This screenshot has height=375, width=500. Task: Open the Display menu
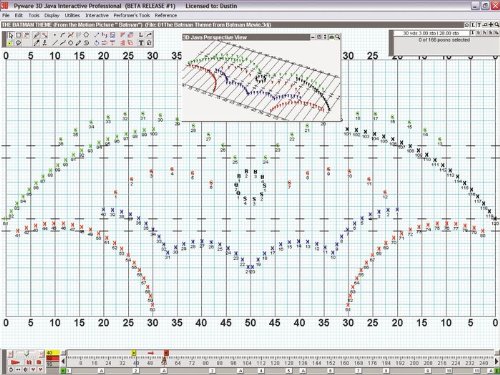pyautogui.click(x=52, y=15)
